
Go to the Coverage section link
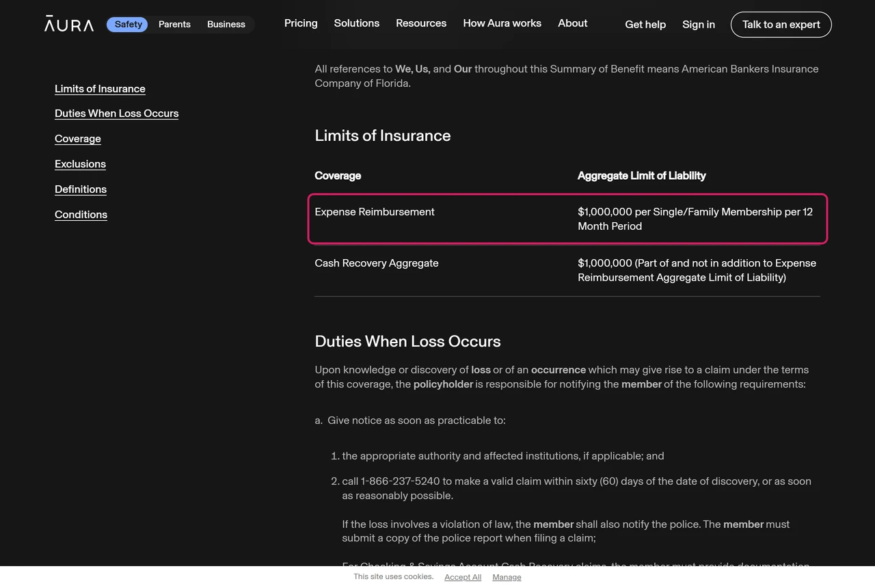click(x=78, y=139)
